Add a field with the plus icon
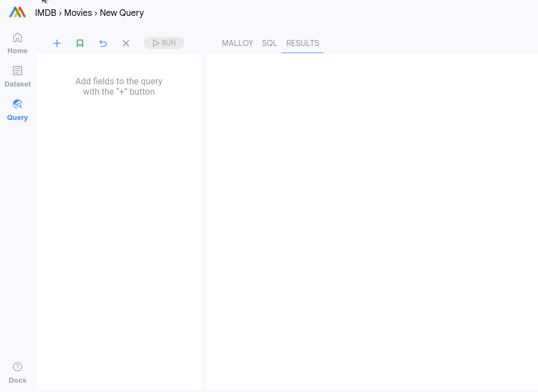The height and width of the screenshot is (392, 538). [x=57, y=43]
